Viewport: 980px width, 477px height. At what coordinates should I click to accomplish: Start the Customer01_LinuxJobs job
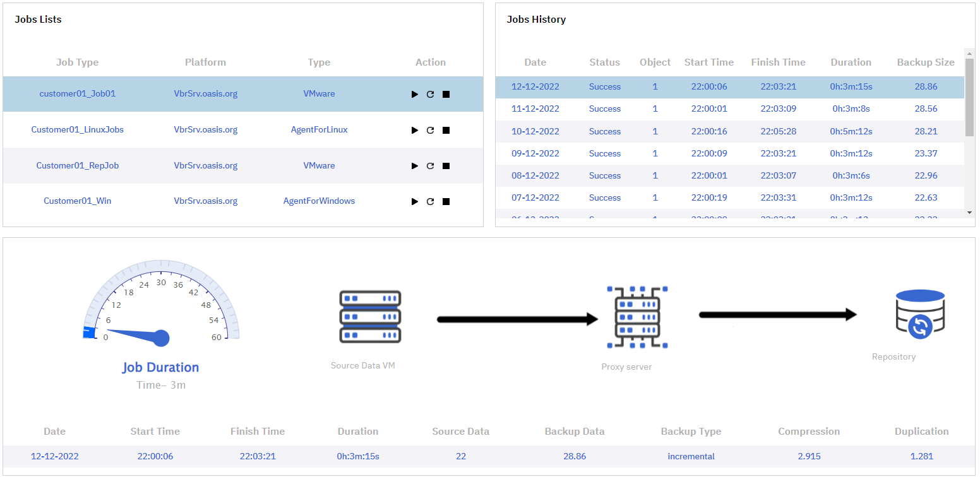coord(415,131)
